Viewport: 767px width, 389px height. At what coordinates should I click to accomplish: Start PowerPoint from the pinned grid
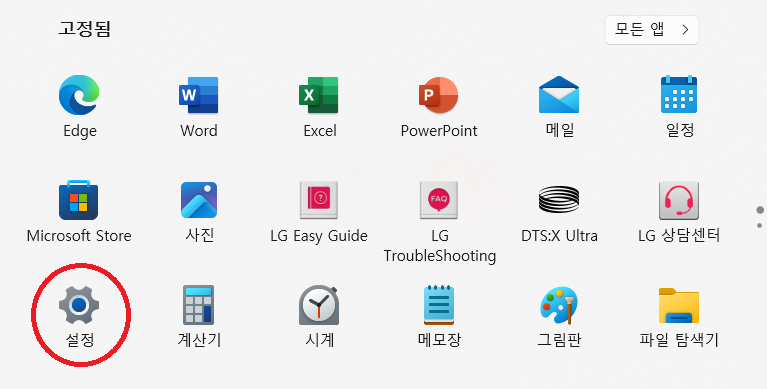(x=439, y=95)
